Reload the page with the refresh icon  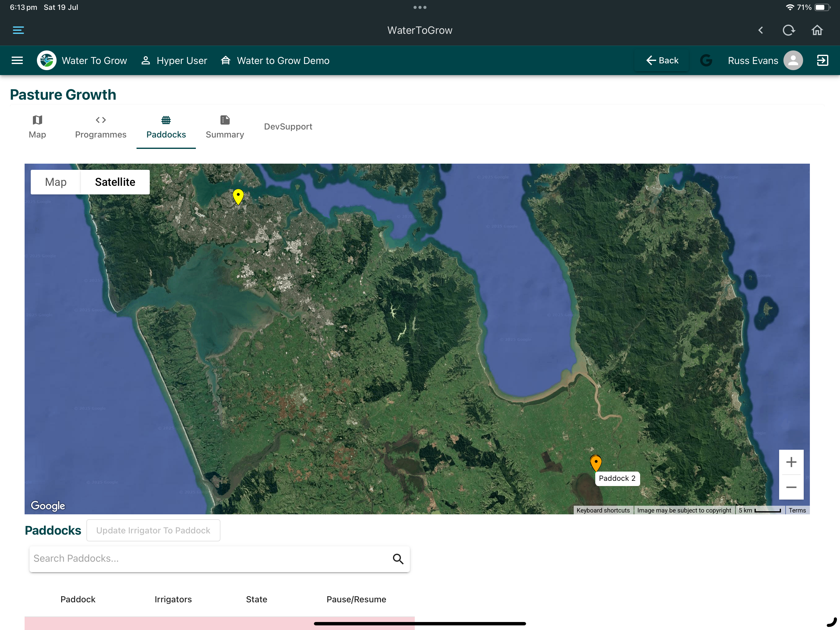pos(789,30)
